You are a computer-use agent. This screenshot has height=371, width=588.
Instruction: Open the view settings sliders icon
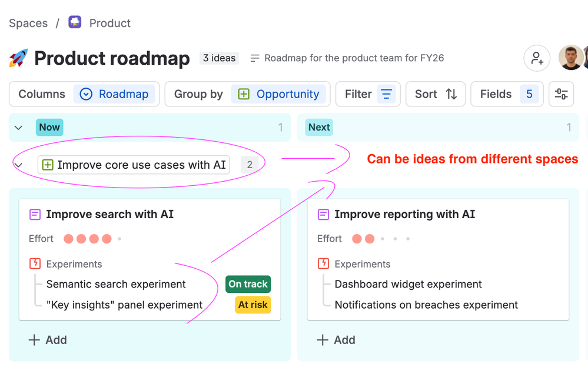561,94
